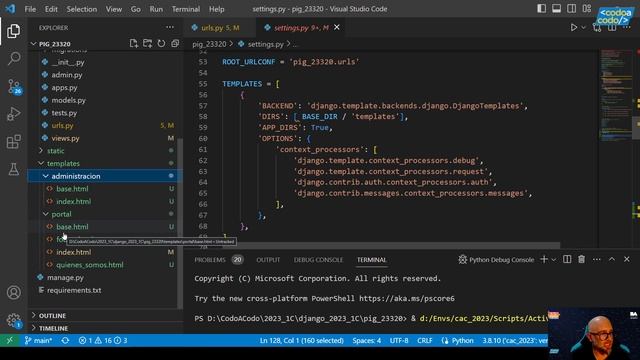
Task: Split the terminal pane
Action: (567, 259)
